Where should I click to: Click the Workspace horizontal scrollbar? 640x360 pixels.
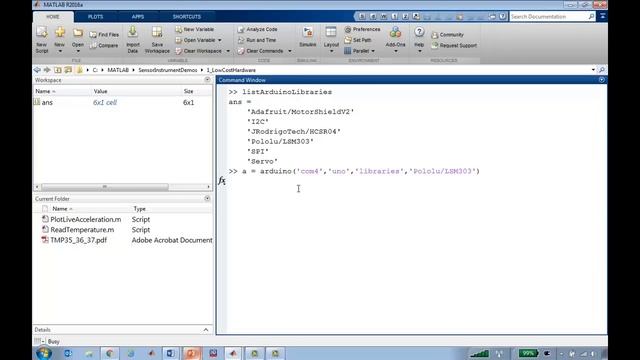tap(104, 187)
